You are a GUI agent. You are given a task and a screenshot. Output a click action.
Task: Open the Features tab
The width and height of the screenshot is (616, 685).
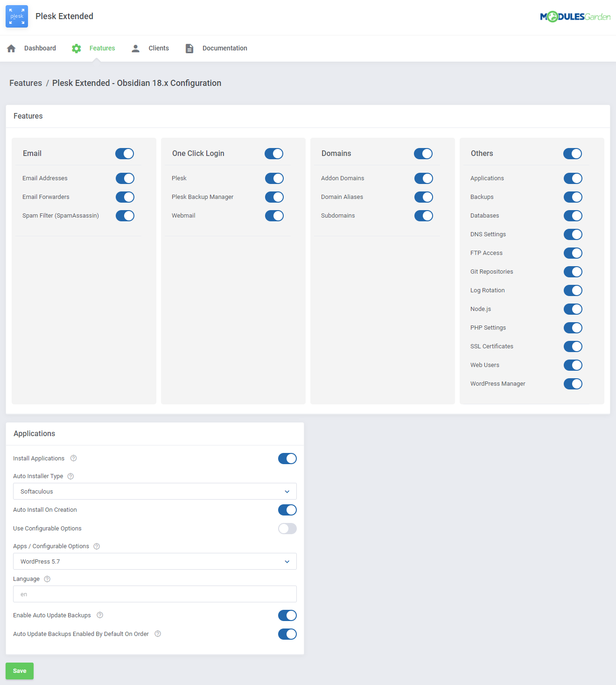pyautogui.click(x=93, y=48)
